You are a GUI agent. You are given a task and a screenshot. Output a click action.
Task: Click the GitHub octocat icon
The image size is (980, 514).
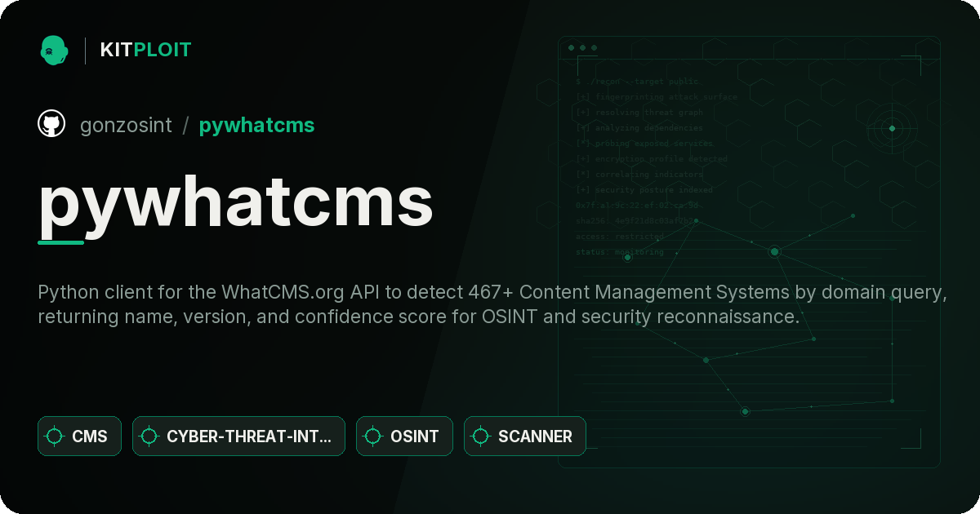point(51,124)
